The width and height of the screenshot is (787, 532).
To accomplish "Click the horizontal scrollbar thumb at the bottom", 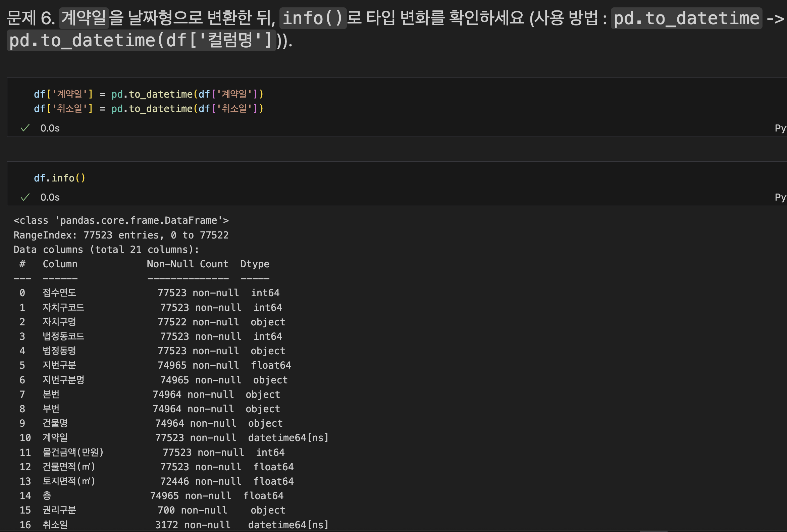I will (x=653, y=531).
